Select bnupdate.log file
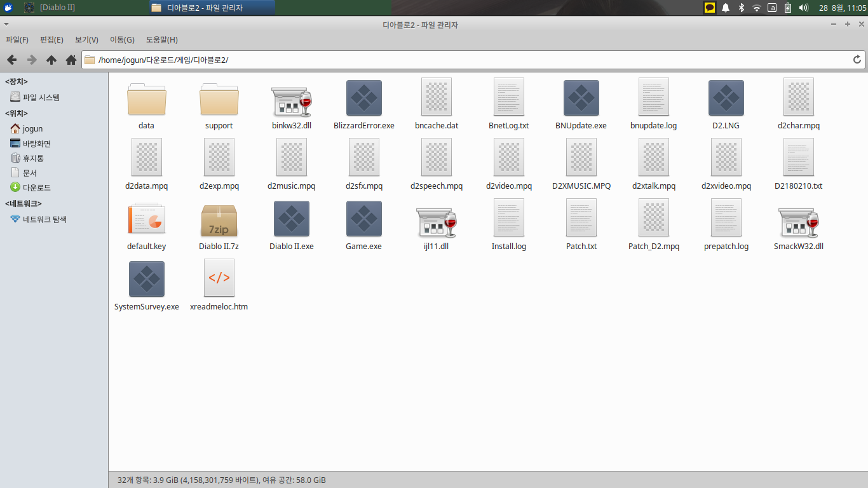Viewport: 868px width, 488px height. (654, 97)
